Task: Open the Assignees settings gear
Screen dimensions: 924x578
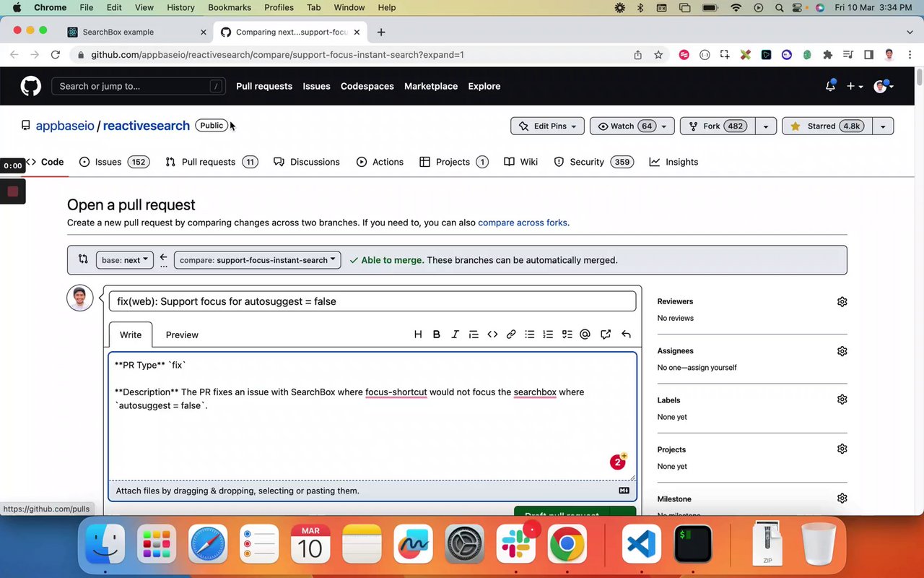Action: point(842,351)
